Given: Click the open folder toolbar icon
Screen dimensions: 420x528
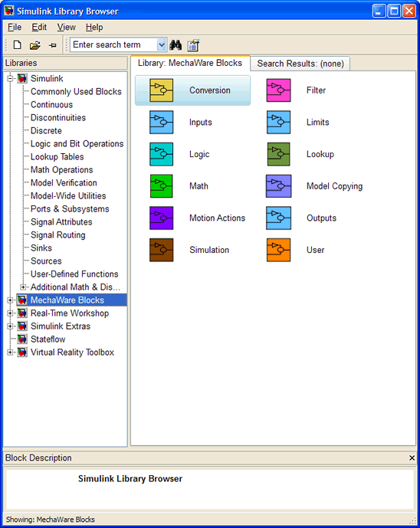Looking at the screenshot, I should pos(34,45).
